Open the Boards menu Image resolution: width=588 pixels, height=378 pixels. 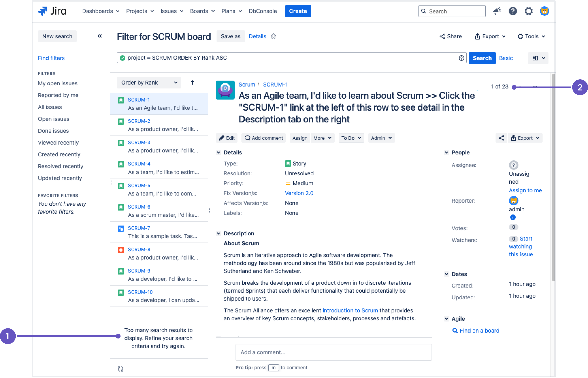coord(202,11)
